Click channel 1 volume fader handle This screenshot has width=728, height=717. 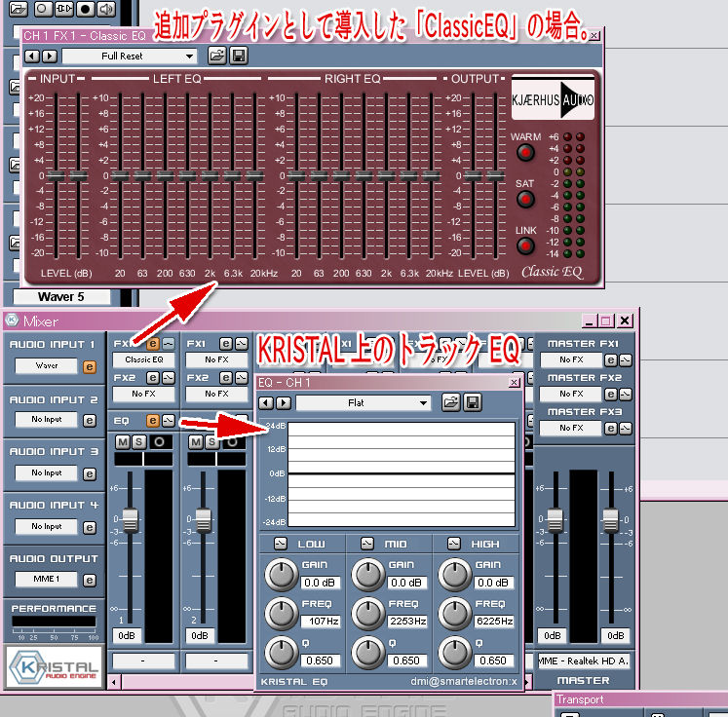tap(131, 520)
